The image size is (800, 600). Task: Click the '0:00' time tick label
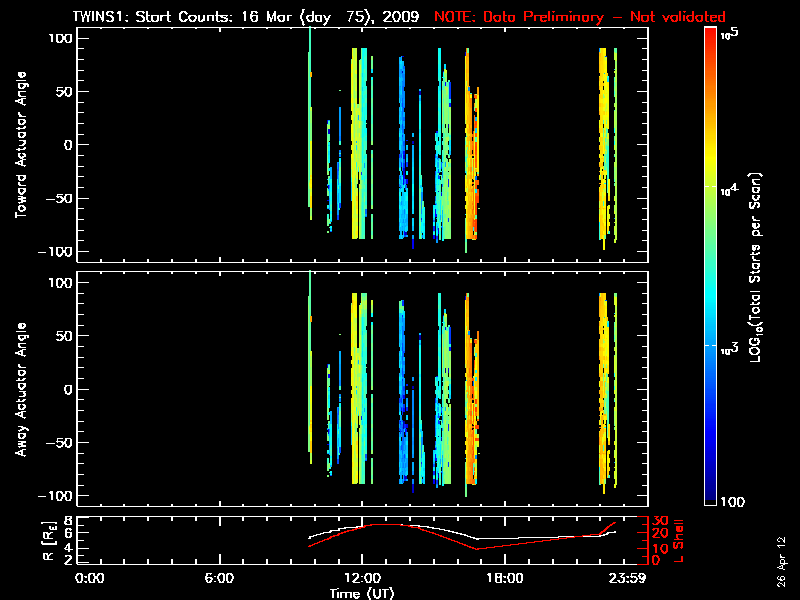click(90, 579)
